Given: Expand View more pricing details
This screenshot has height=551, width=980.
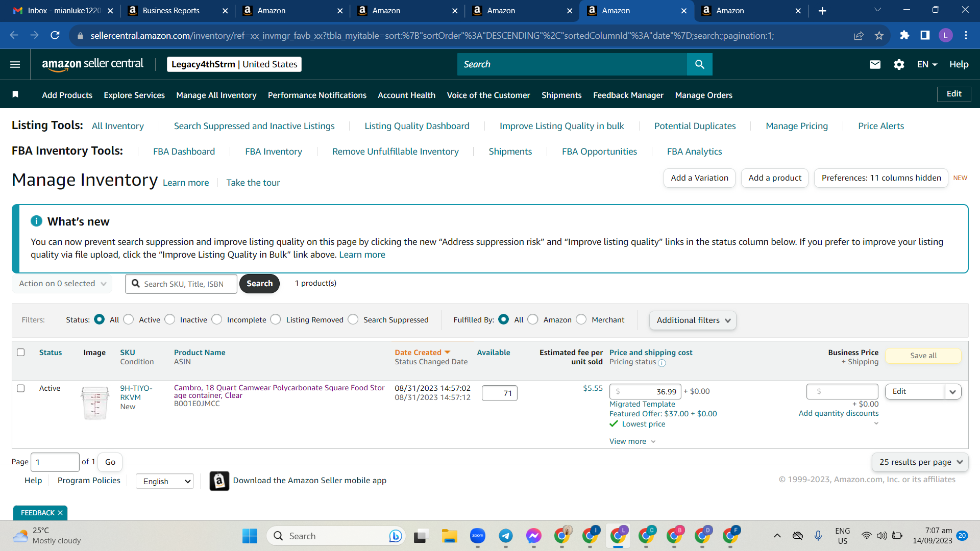Looking at the screenshot, I should pos(632,441).
